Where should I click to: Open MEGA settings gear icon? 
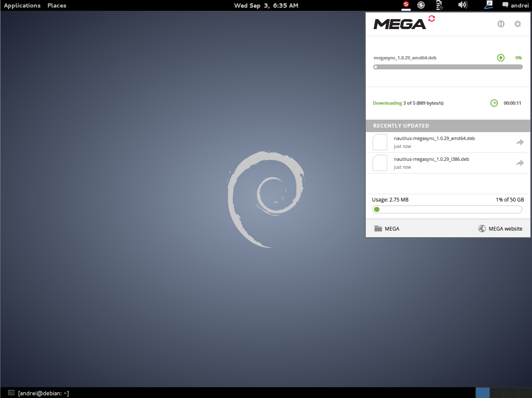(x=517, y=24)
